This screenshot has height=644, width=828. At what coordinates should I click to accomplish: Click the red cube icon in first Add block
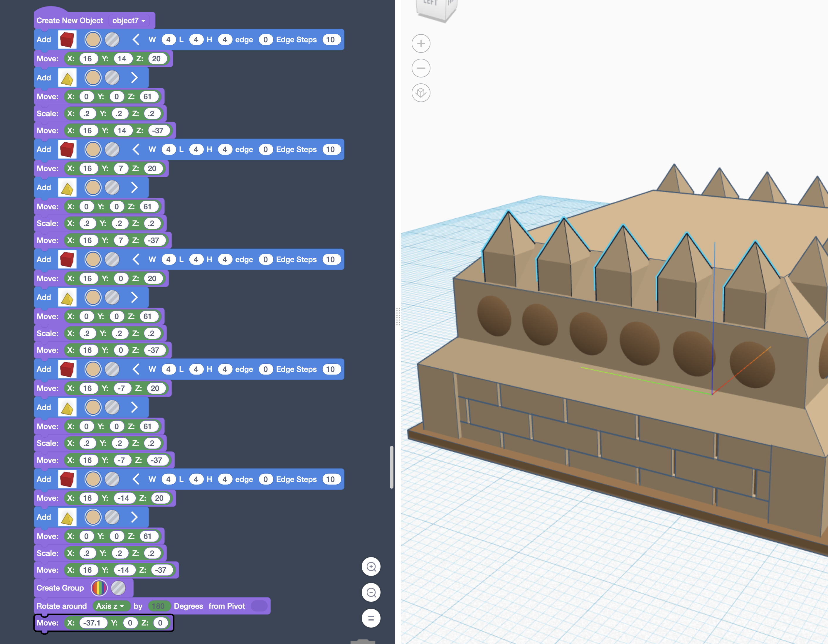click(x=67, y=40)
